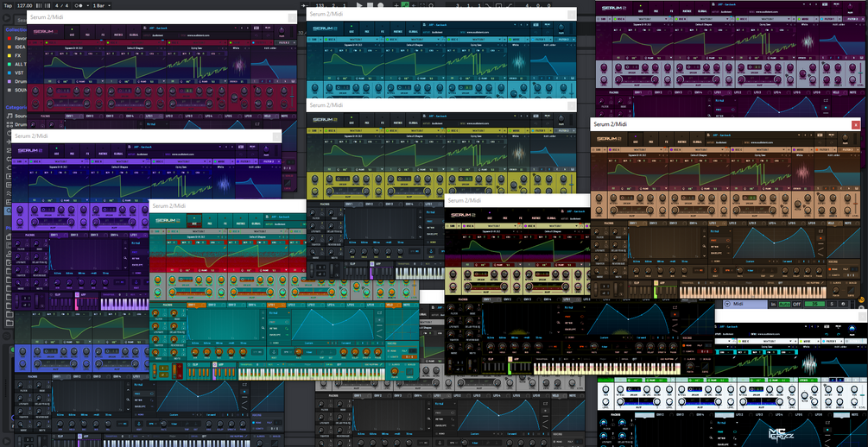Toggle OSC A enable light in tan Serum window
Viewport: 868px width, 447px height.
tap(610, 149)
